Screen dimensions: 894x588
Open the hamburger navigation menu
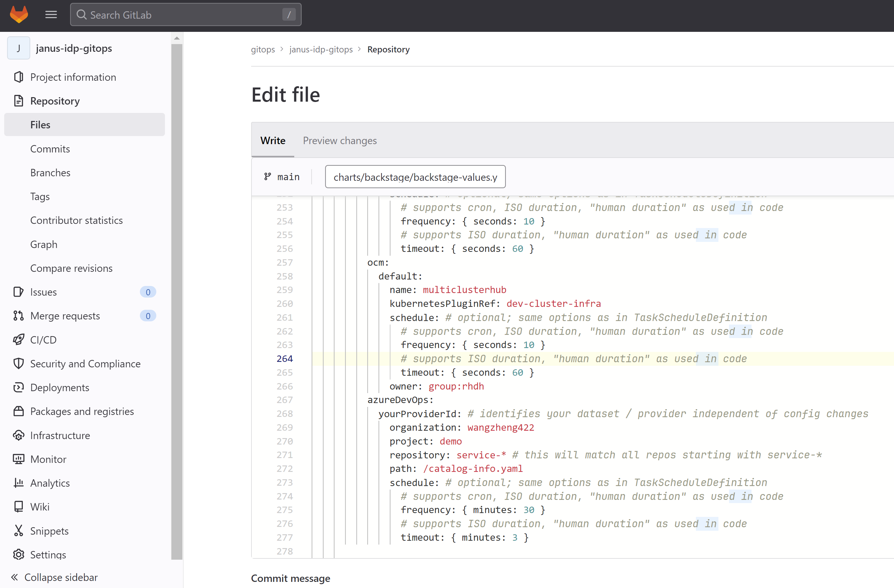pyautogui.click(x=51, y=15)
